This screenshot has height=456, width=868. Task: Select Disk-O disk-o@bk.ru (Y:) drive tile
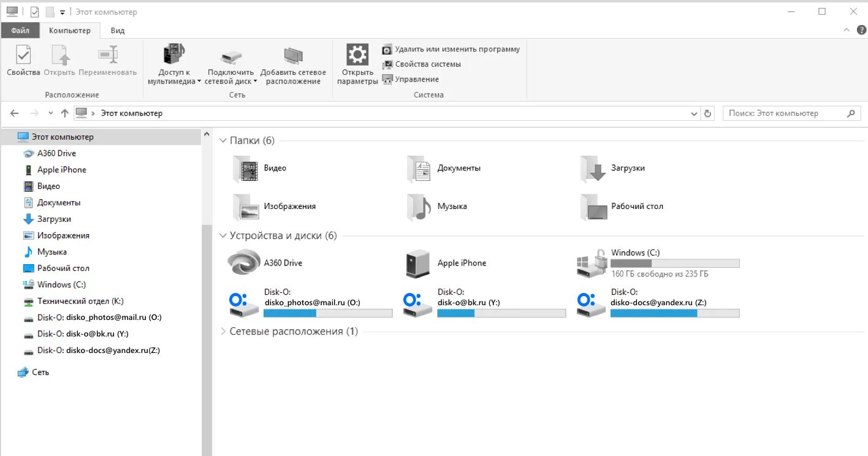(x=484, y=303)
